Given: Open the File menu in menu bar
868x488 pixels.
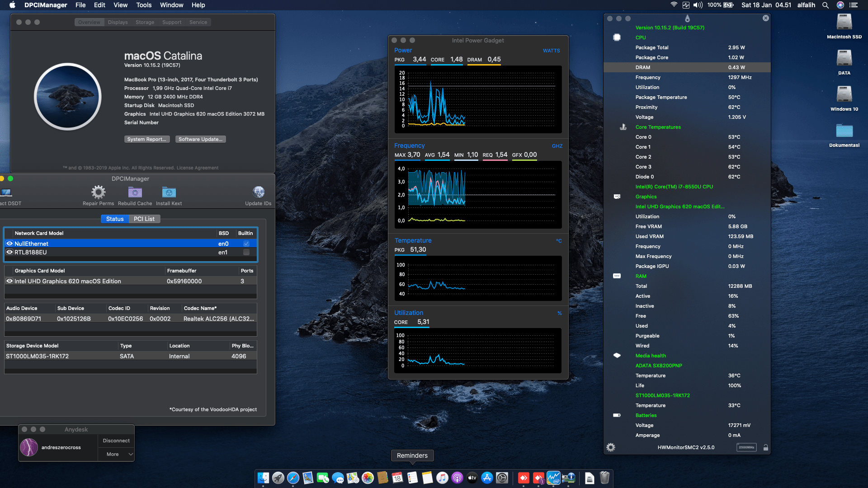Looking at the screenshot, I should (x=80, y=5).
